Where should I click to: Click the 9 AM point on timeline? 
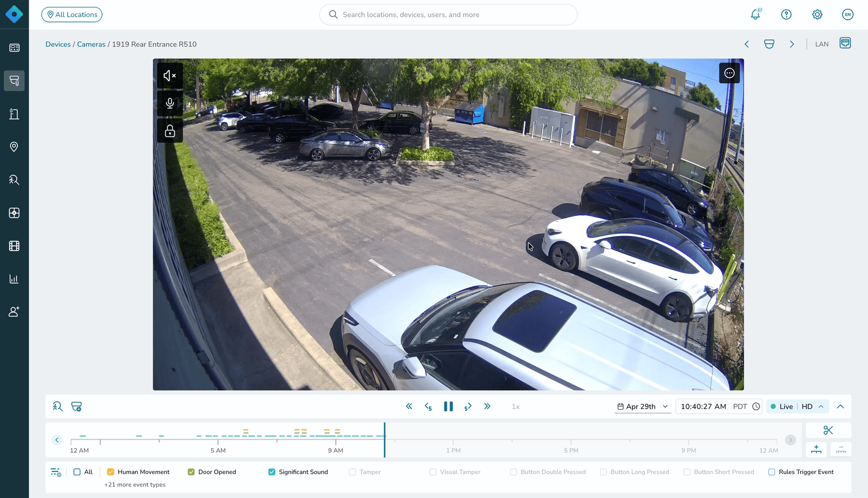[335, 441]
